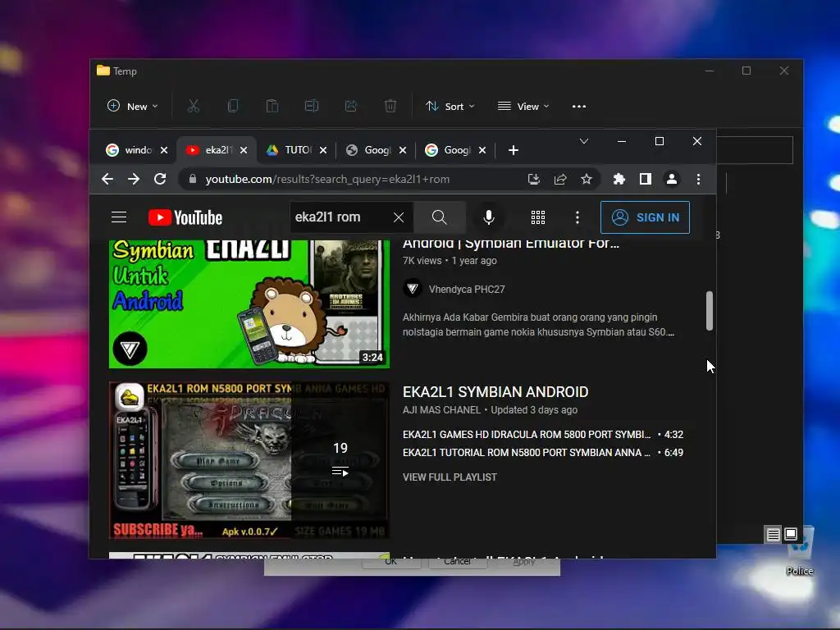Viewport: 840px width, 630px height.
Task: Click VIEW FULL PLAYLIST
Action: pos(450,477)
